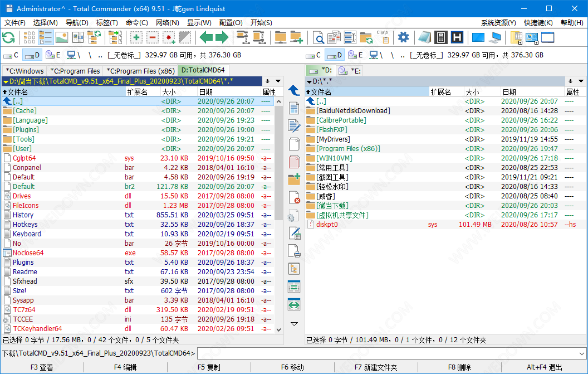Image resolution: width=588 pixels, height=374 pixels.
Task: Expand the middle toolbar down chevron
Action: coord(294,324)
